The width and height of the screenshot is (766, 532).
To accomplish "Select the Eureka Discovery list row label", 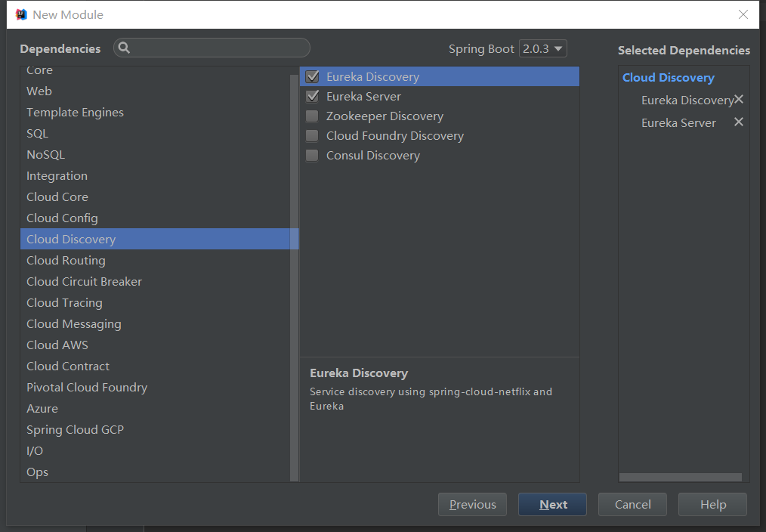I will [372, 76].
